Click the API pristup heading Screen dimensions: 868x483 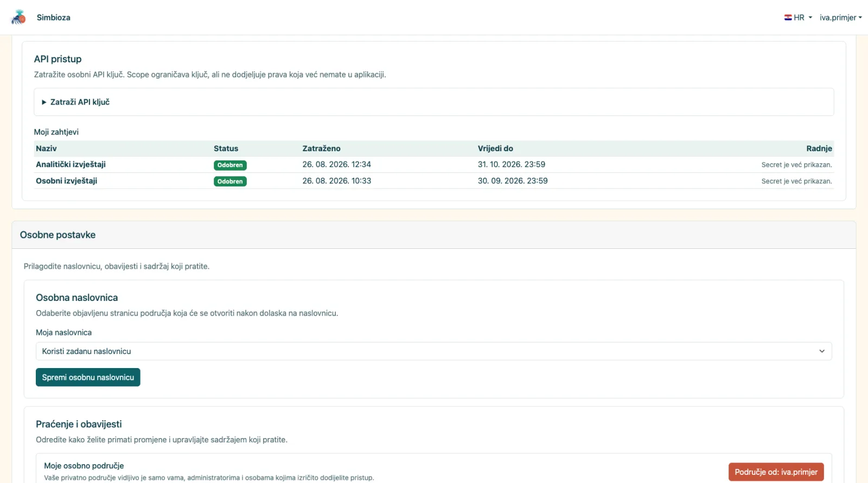tap(58, 59)
